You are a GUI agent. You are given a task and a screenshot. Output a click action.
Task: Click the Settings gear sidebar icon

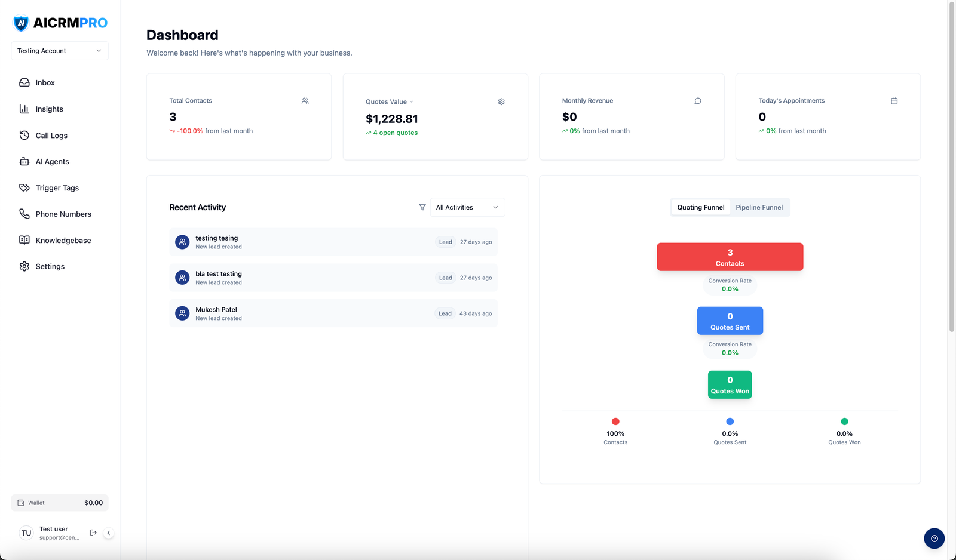tap(24, 266)
